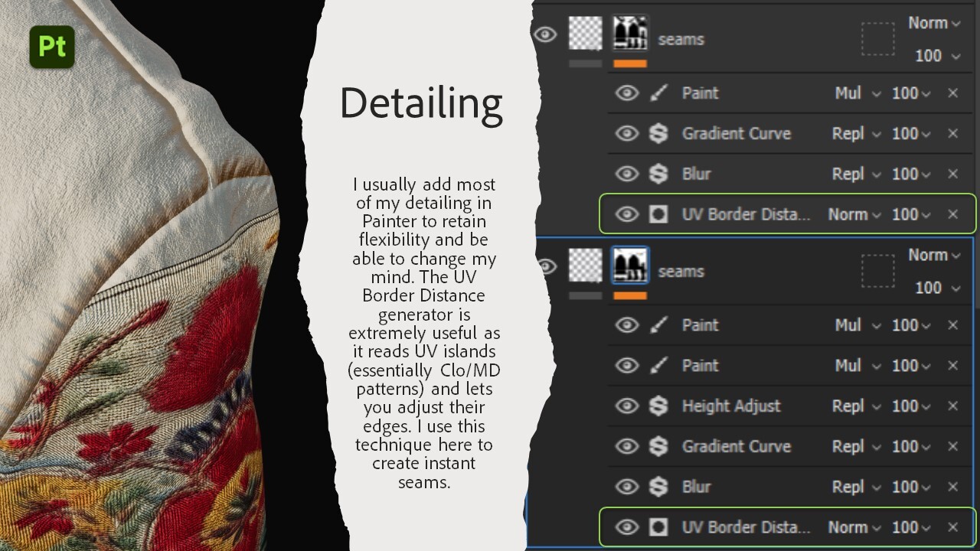Hide Gradient Curve in the bottom seams group
Viewport: 980px width, 551px height.
627,447
